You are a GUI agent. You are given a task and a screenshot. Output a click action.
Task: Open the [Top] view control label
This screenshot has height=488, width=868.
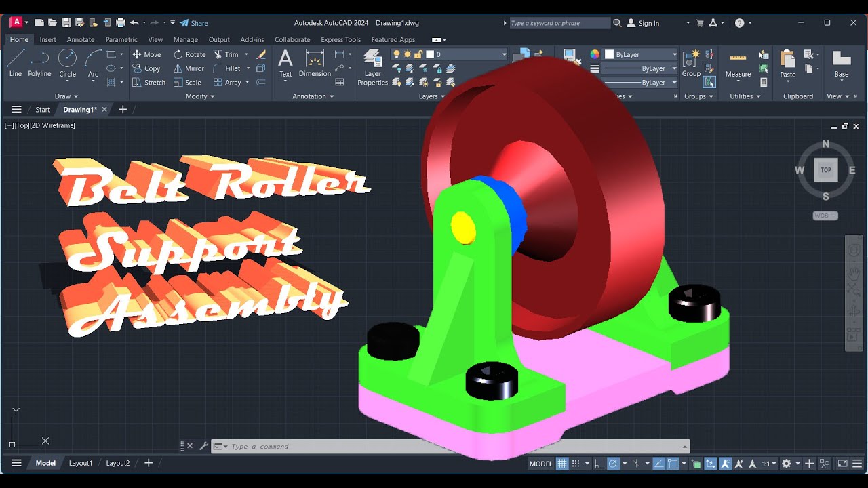(22, 125)
